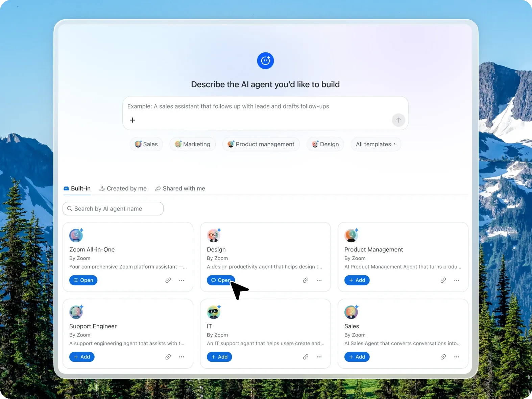Image resolution: width=532 pixels, height=399 pixels.
Task: Click the Zoom All-in-One agent avatar
Action: pyautogui.click(x=76, y=235)
